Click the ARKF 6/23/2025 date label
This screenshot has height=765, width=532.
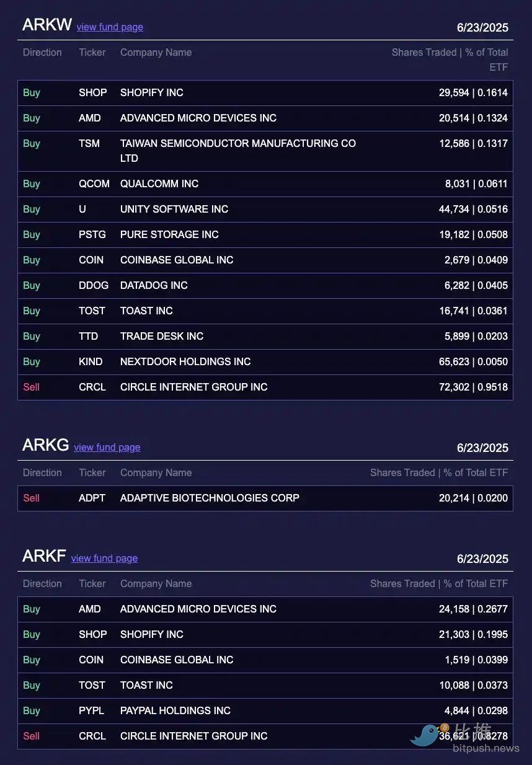point(482,559)
